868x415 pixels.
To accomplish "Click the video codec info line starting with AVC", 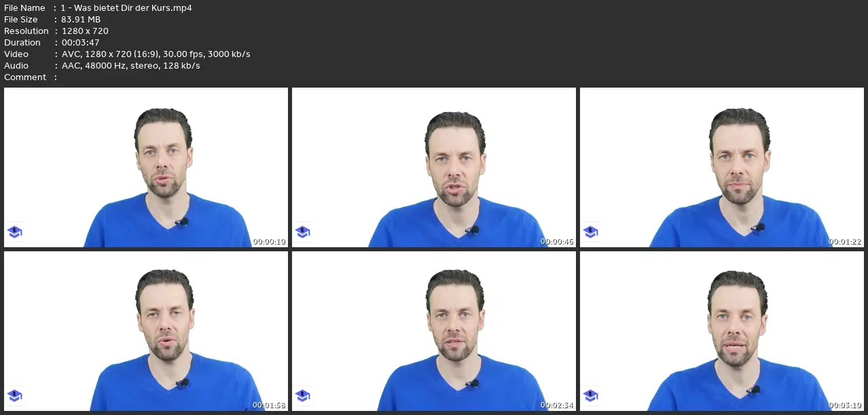I will pyautogui.click(x=156, y=54).
